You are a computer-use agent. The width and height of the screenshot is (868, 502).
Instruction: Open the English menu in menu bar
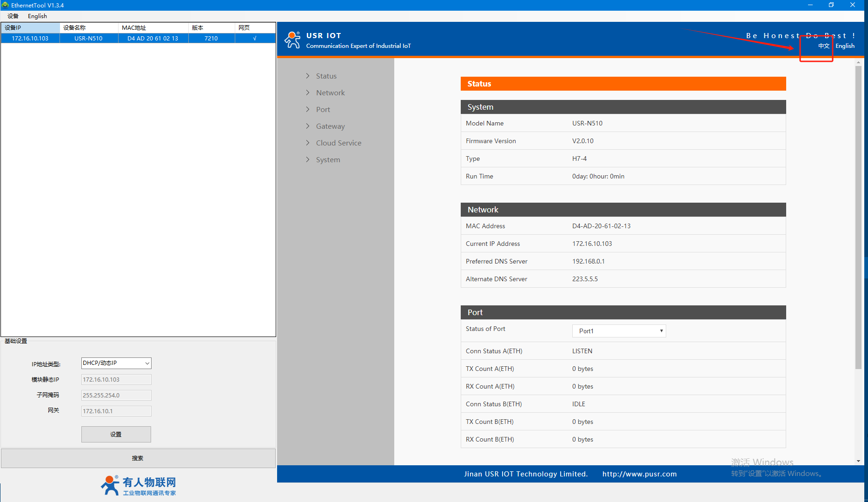click(37, 16)
